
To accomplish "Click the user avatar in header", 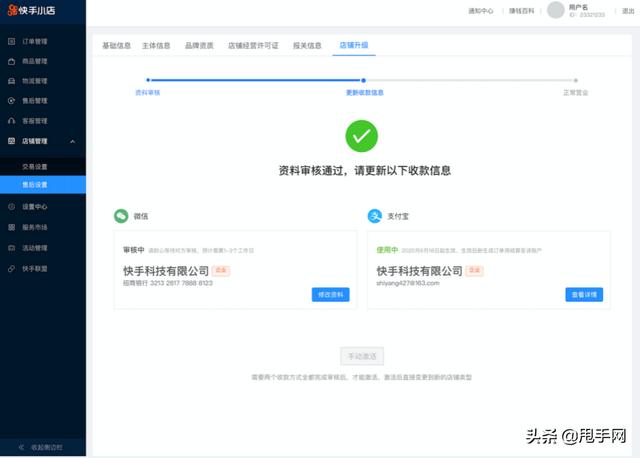I will click(x=556, y=10).
